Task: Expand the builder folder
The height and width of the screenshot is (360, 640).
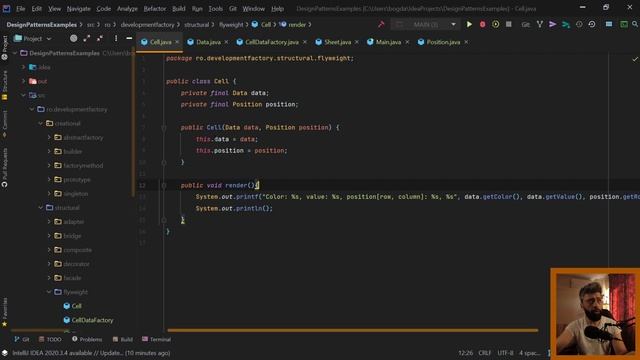Action: click(49, 151)
